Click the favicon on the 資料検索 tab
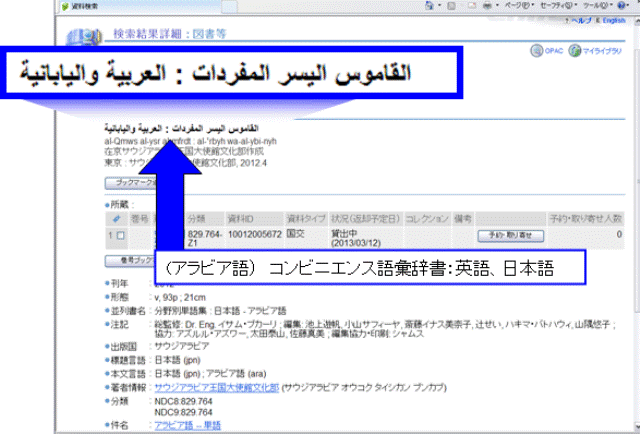 point(65,6)
